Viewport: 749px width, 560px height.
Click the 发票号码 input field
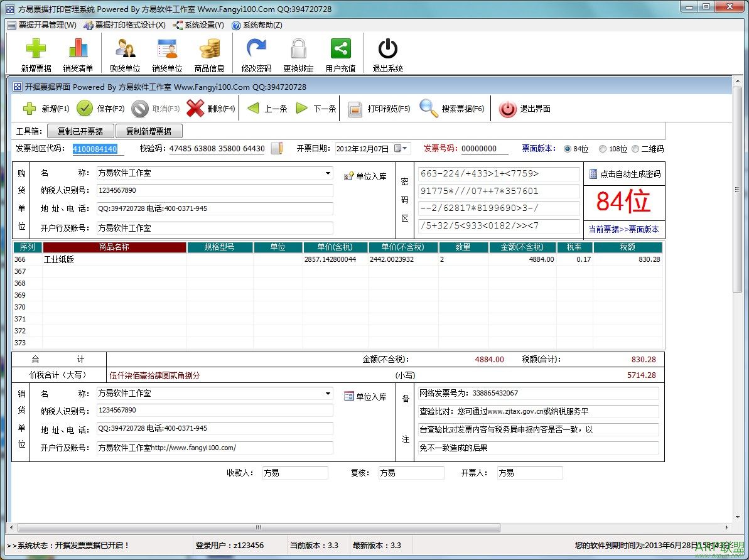tap(485, 149)
